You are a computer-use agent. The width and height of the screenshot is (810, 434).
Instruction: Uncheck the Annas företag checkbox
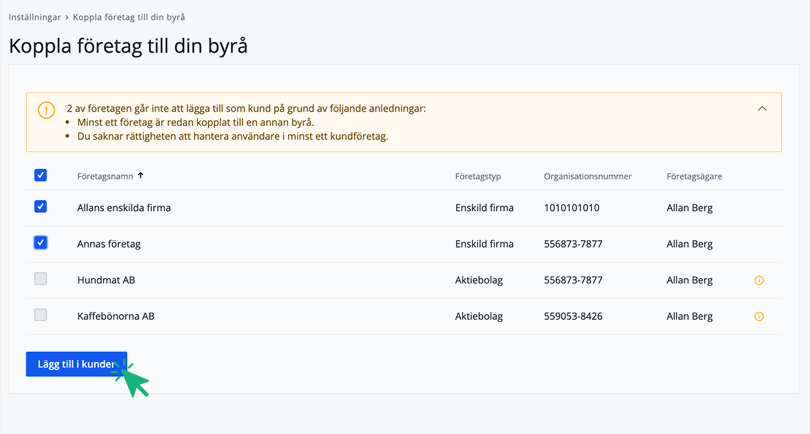coord(41,243)
